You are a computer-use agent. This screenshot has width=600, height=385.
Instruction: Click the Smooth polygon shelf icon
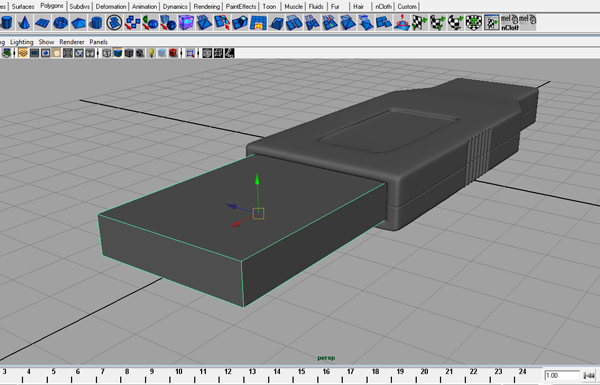(168, 22)
